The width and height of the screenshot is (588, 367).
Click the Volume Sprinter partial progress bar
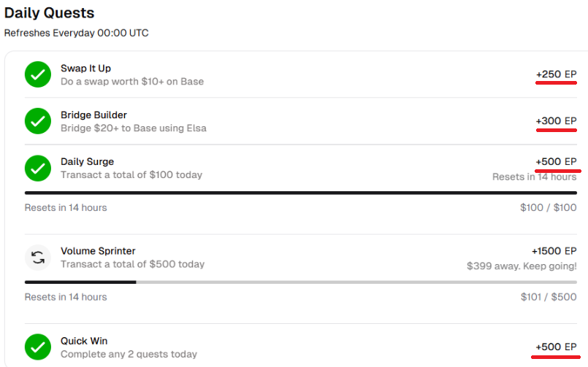click(x=301, y=282)
